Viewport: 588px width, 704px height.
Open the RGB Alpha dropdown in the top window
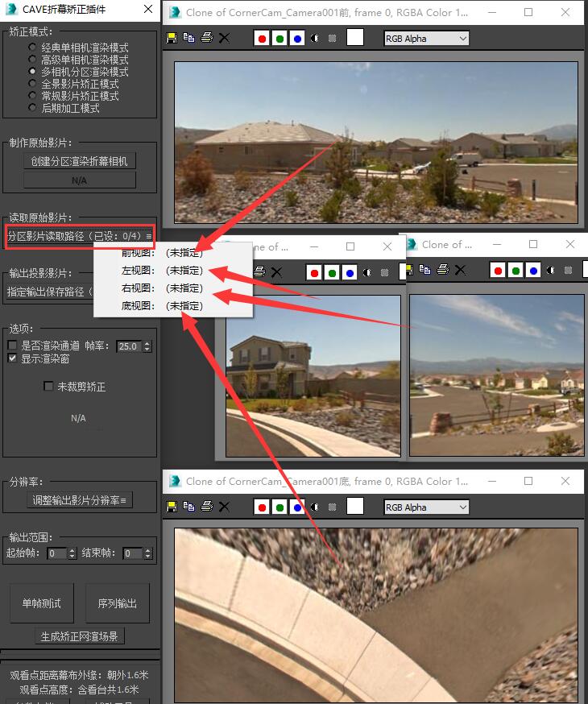(x=426, y=38)
